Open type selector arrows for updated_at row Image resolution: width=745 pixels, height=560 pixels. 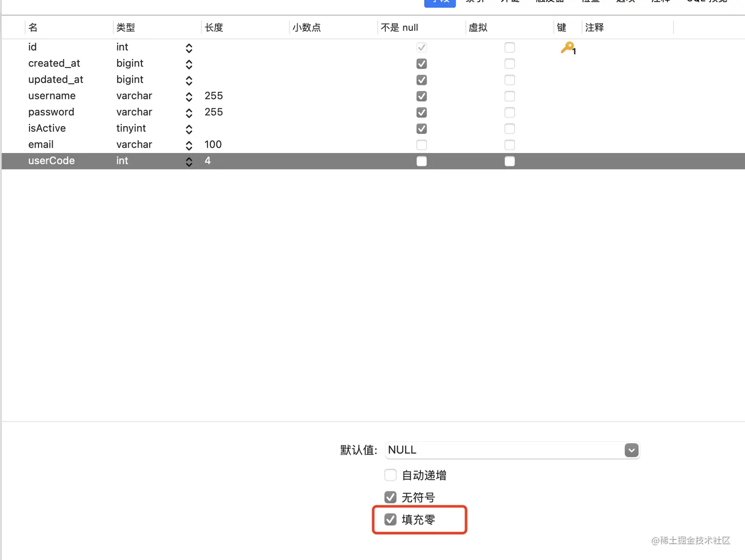pyautogui.click(x=189, y=80)
